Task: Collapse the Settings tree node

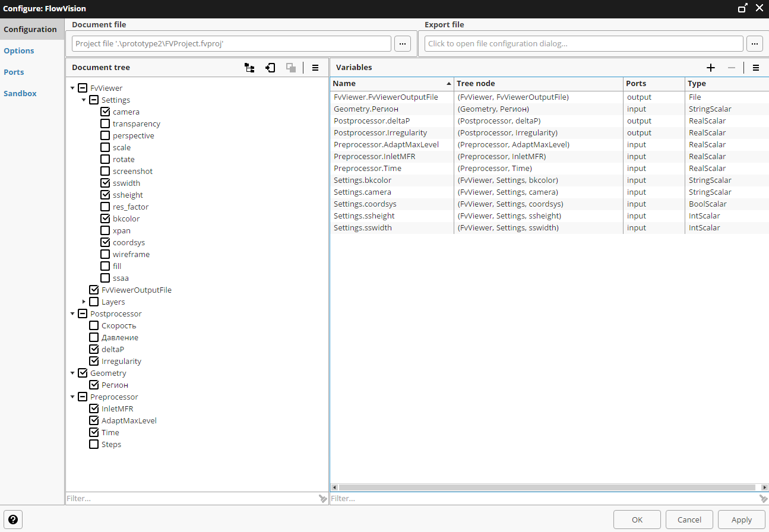Action: (84, 100)
